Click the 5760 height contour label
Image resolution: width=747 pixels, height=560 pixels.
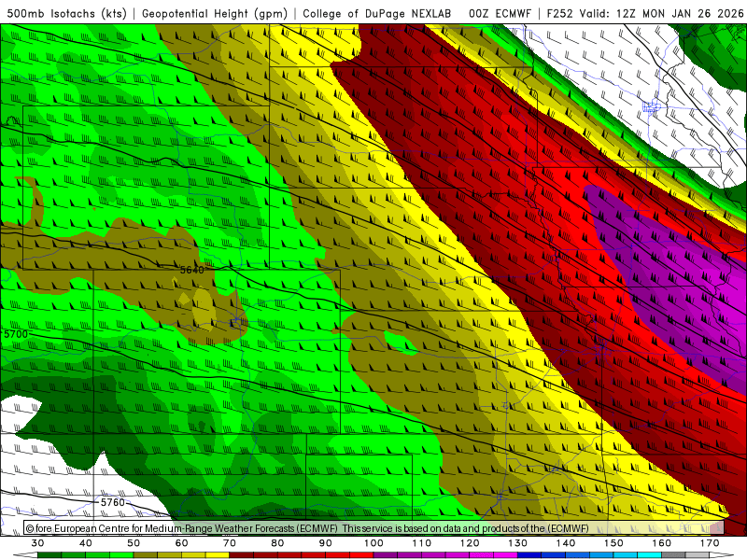[x=112, y=502]
